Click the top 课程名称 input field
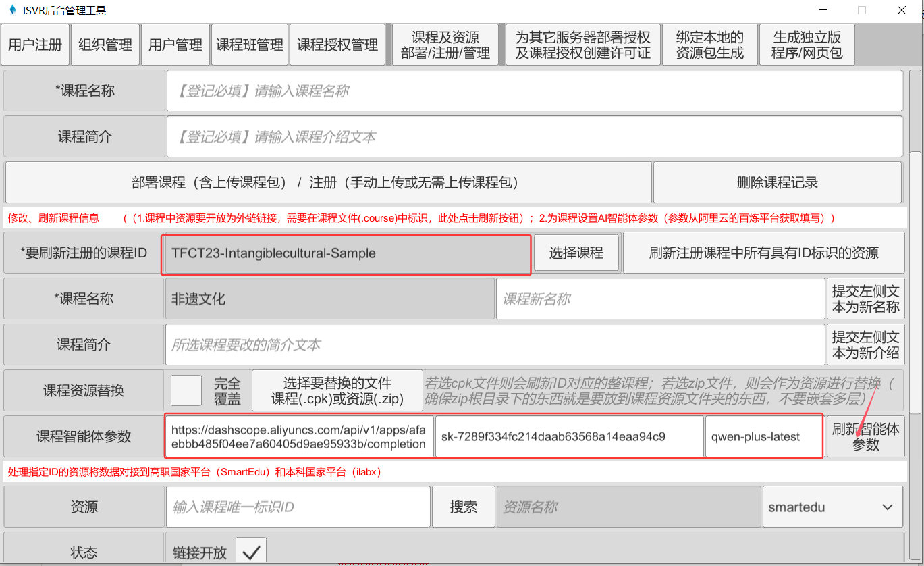Image resolution: width=924 pixels, height=566 pixels. [x=534, y=91]
